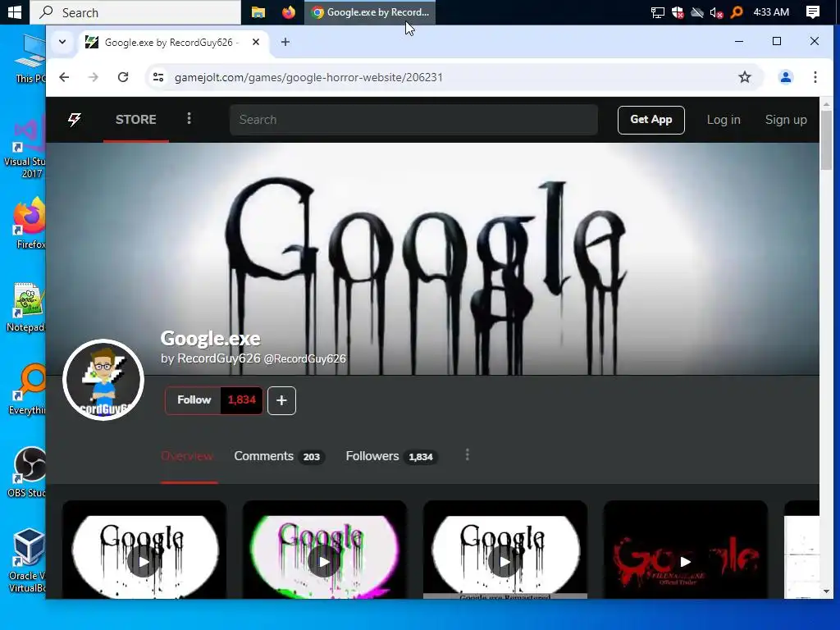Open File Explorer from the taskbar

point(258,12)
